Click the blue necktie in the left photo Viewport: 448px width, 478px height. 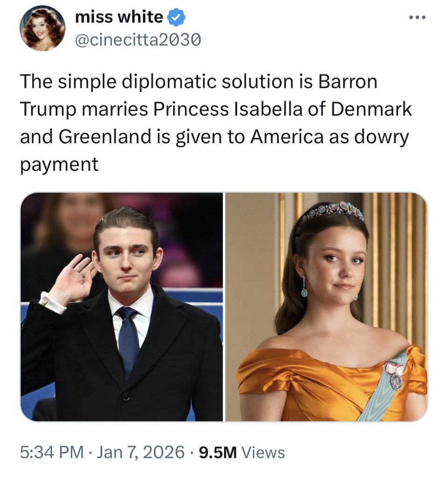pyautogui.click(x=128, y=338)
